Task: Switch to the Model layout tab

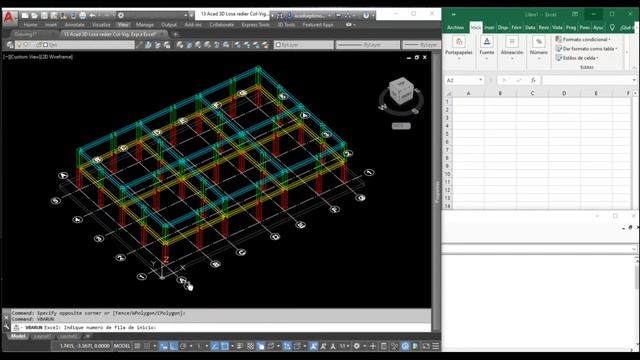Action: tap(18, 336)
